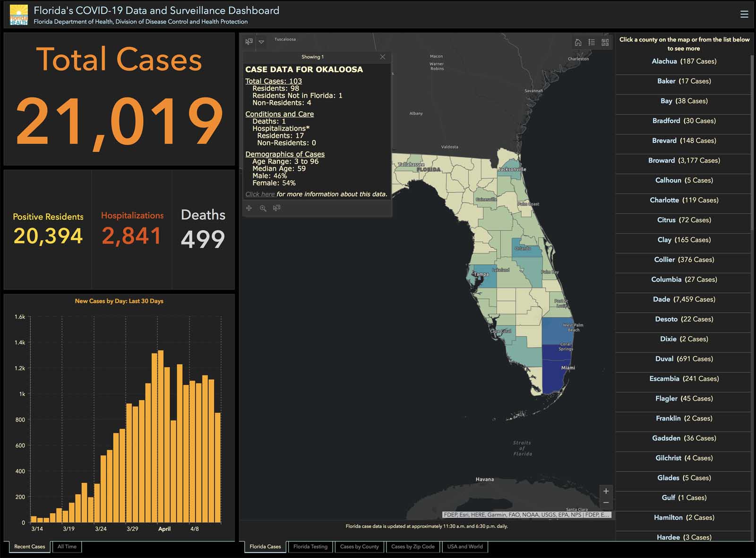
Task: Click the county list scrollbar
Action: (x=752, y=143)
